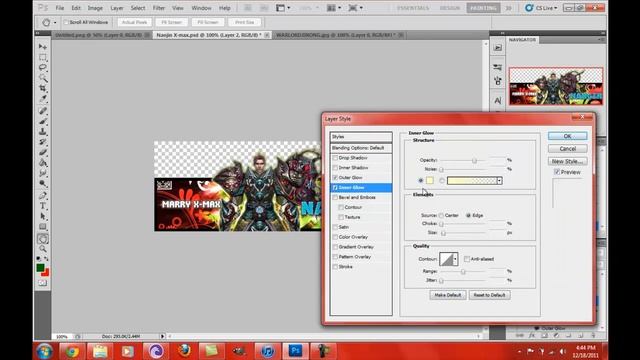Select the Zoom tool in toolbox
This screenshot has height=360, width=640.
click(42, 249)
